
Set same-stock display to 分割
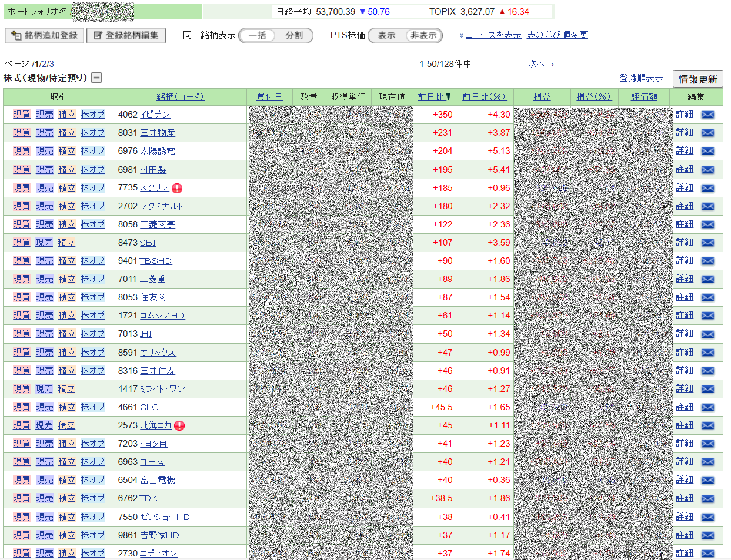(x=294, y=35)
